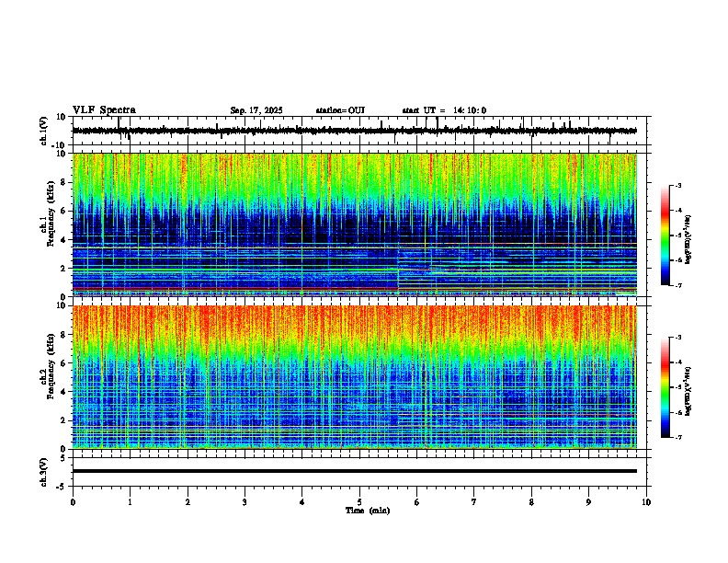Click the "station=OUI" header label
The width and height of the screenshot is (728, 563).
click(340, 110)
